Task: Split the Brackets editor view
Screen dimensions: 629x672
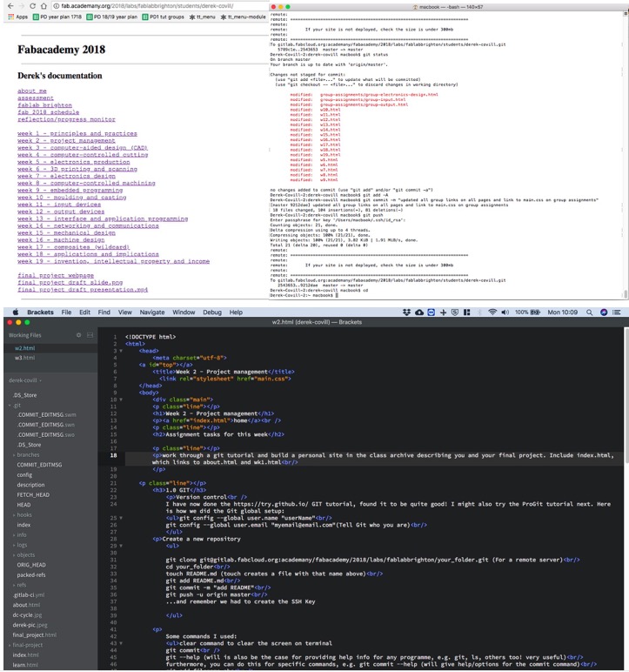Action: [90, 335]
